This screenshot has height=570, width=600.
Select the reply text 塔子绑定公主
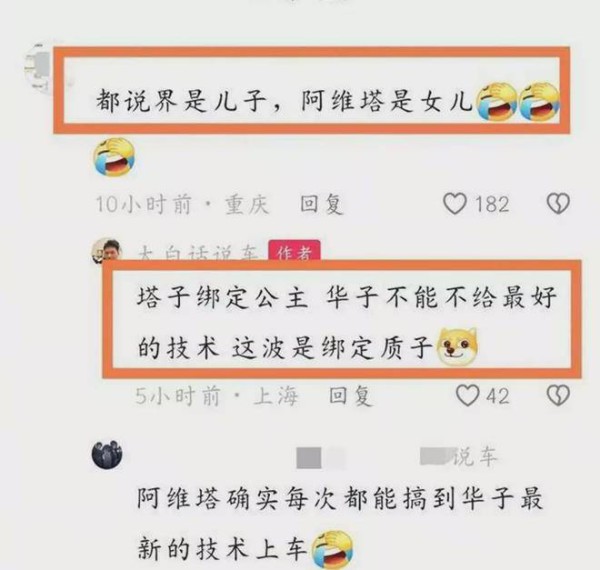[222, 298]
